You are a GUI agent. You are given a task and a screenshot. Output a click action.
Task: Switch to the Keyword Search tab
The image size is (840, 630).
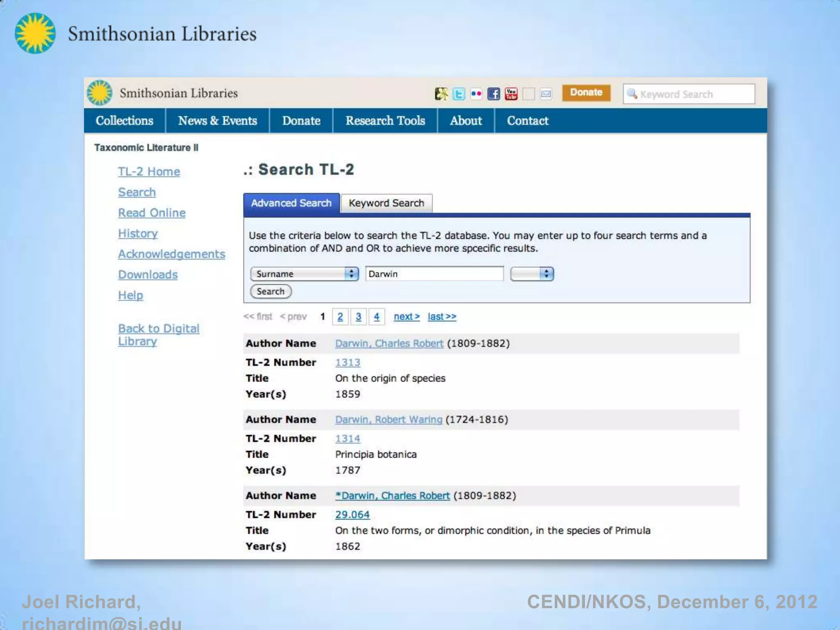386,203
